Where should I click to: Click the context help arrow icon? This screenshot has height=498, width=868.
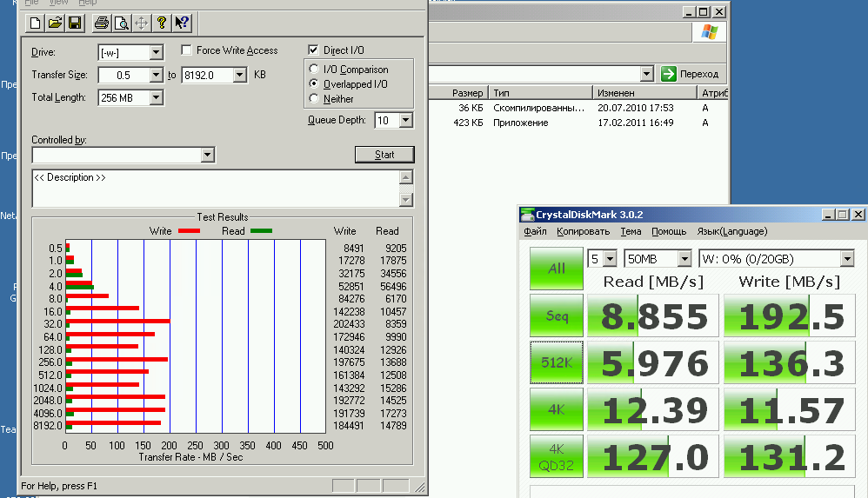182,23
